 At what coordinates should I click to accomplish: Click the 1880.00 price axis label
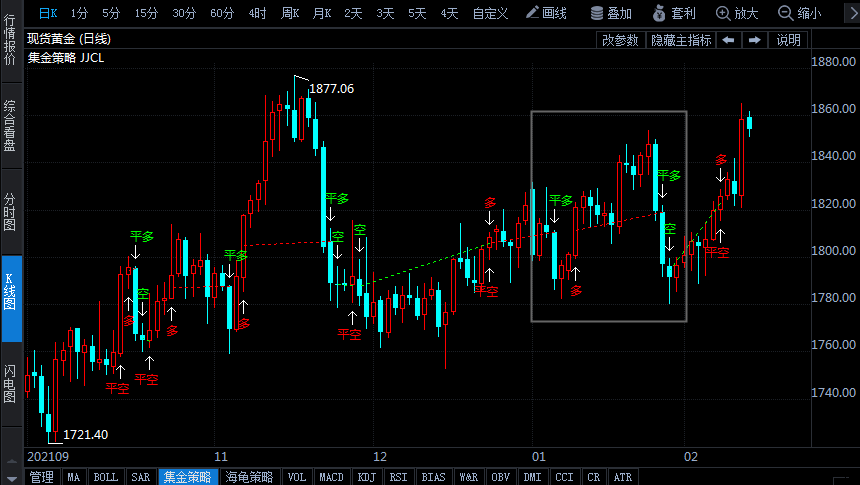click(x=834, y=61)
